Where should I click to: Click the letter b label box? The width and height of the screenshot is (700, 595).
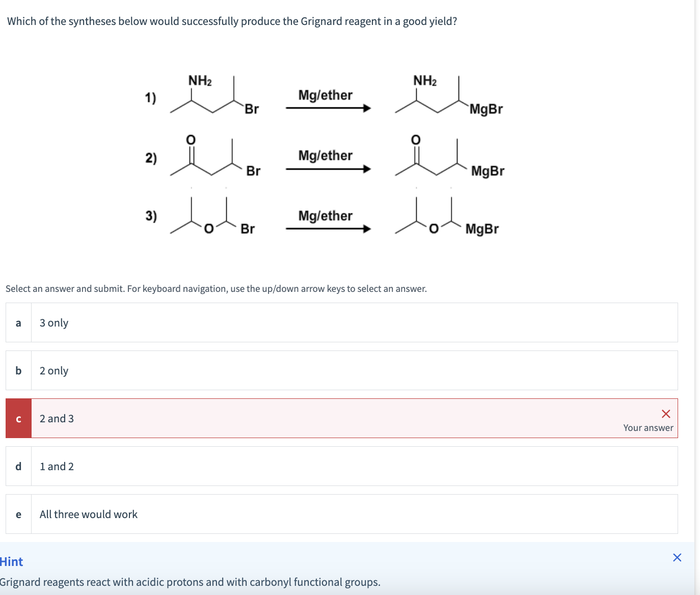(x=18, y=370)
